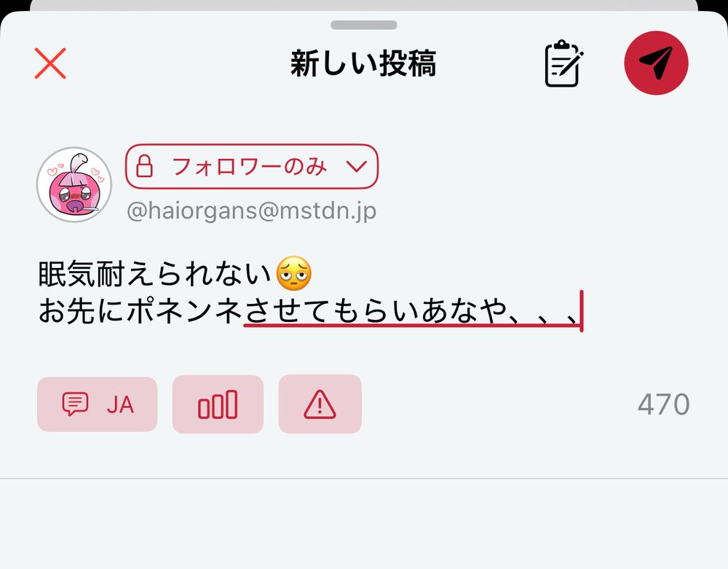Tap the speech bubble language icon
The height and width of the screenshot is (569, 728).
[x=75, y=404]
